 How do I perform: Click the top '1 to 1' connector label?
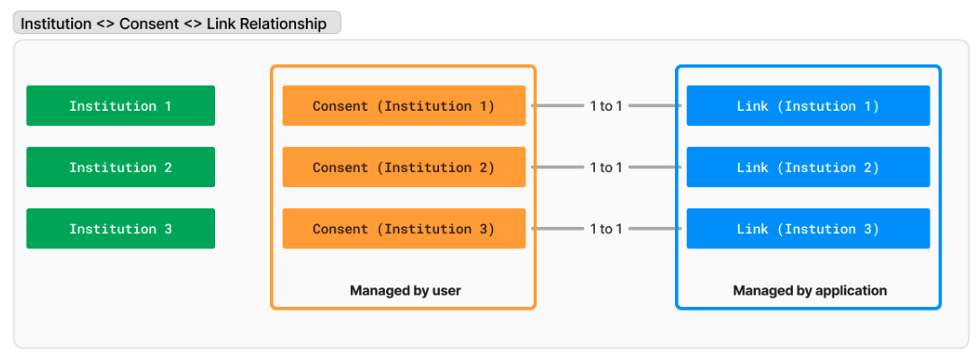click(x=606, y=105)
